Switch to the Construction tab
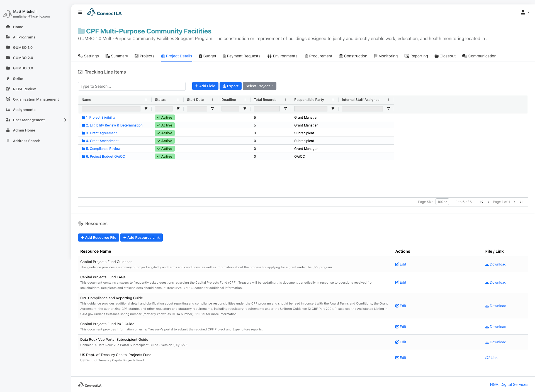535x392 pixels. (353, 56)
